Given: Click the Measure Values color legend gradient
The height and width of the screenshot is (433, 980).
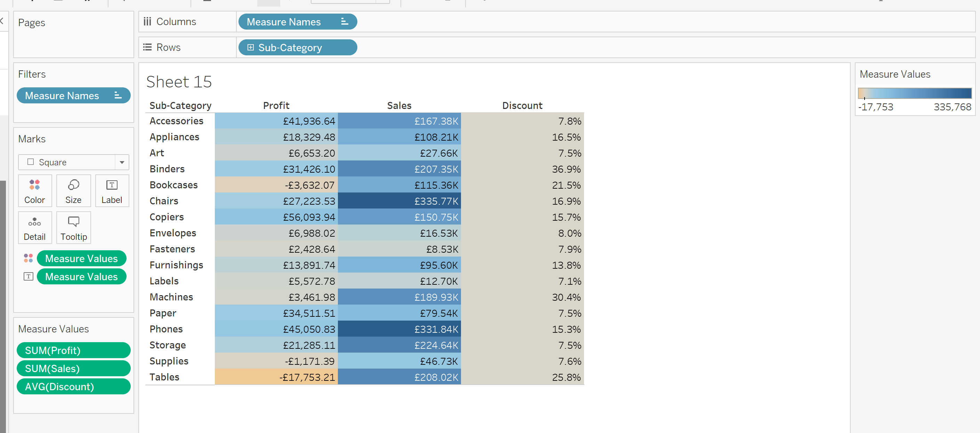Looking at the screenshot, I should tap(914, 93).
